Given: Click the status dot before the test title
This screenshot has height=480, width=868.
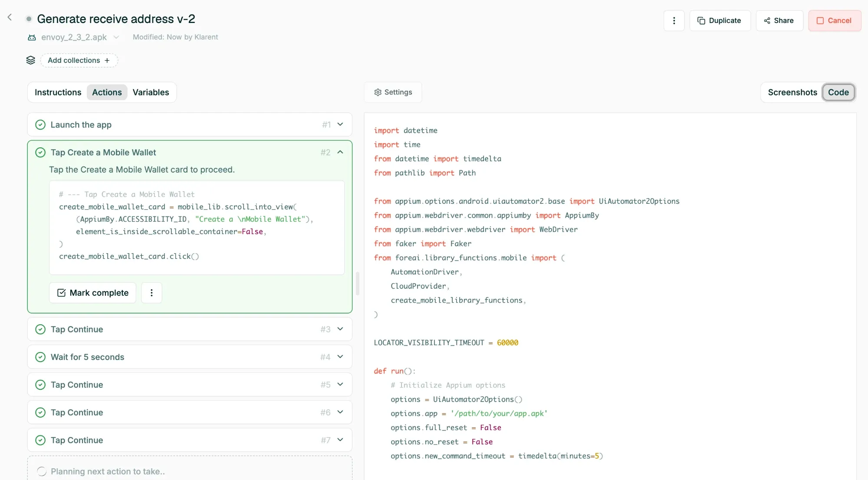Looking at the screenshot, I should click(x=29, y=19).
